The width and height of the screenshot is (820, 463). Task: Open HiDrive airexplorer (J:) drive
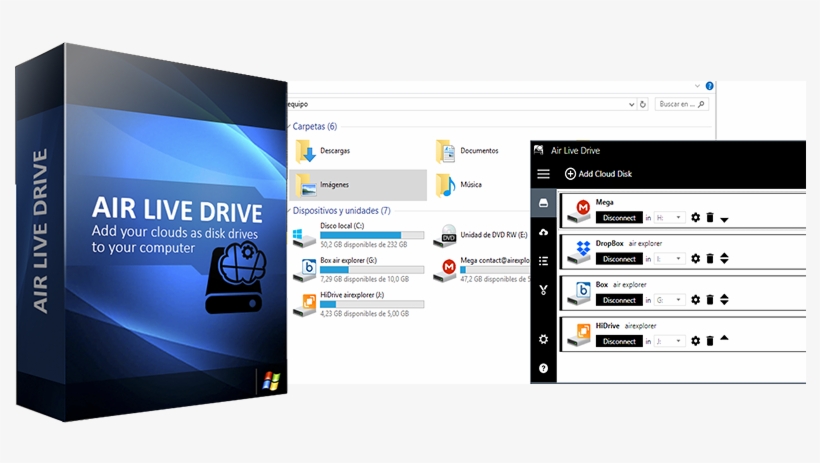[x=358, y=304]
